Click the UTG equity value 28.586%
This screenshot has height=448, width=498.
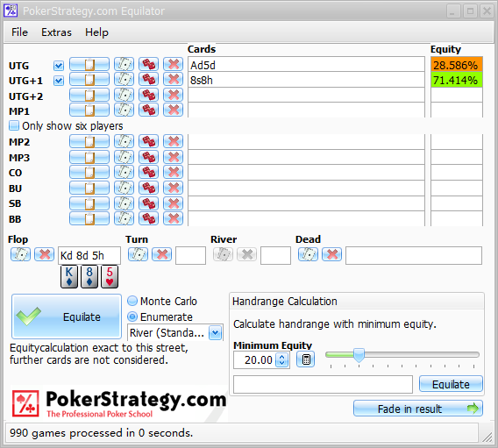pyautogui.click(x=457, y=65)
